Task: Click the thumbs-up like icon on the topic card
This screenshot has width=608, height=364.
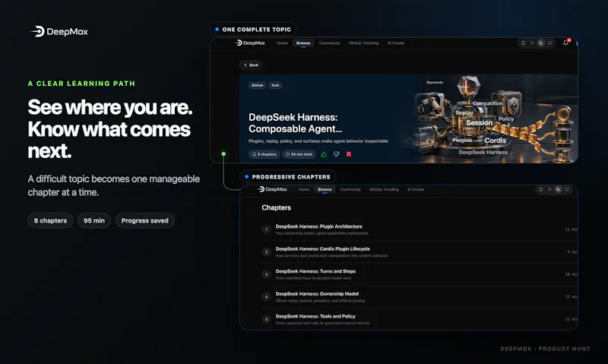Action: 324,154
